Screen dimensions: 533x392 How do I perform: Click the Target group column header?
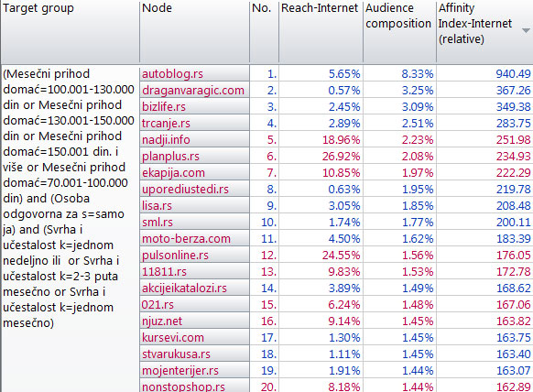(70, 32)
